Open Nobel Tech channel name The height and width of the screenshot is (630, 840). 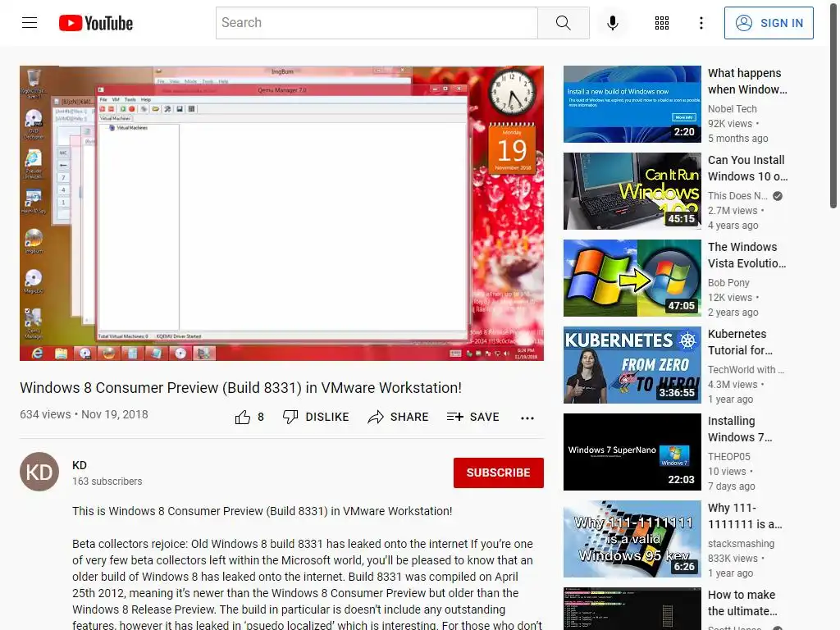(x=733, y=109)
